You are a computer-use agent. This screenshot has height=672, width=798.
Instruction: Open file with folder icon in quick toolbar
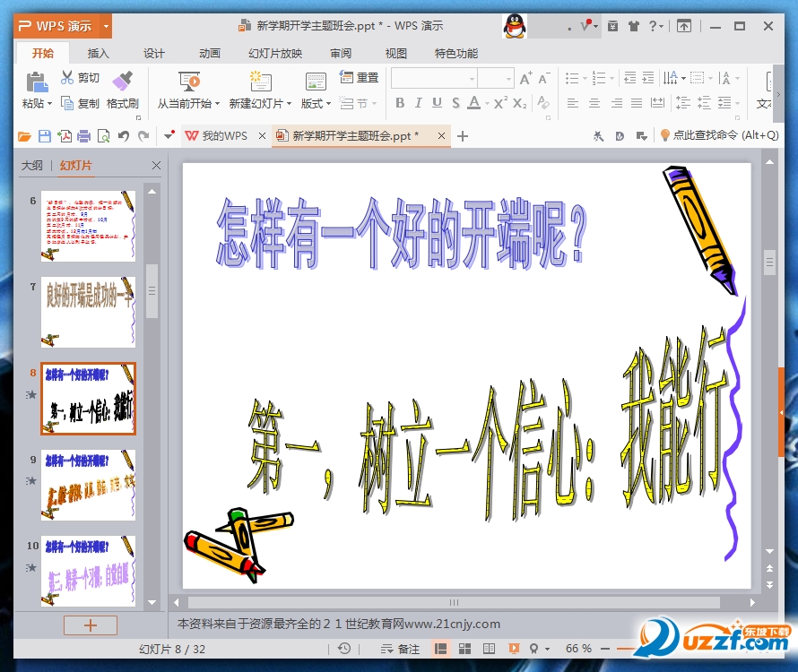(x=24, y=136)
